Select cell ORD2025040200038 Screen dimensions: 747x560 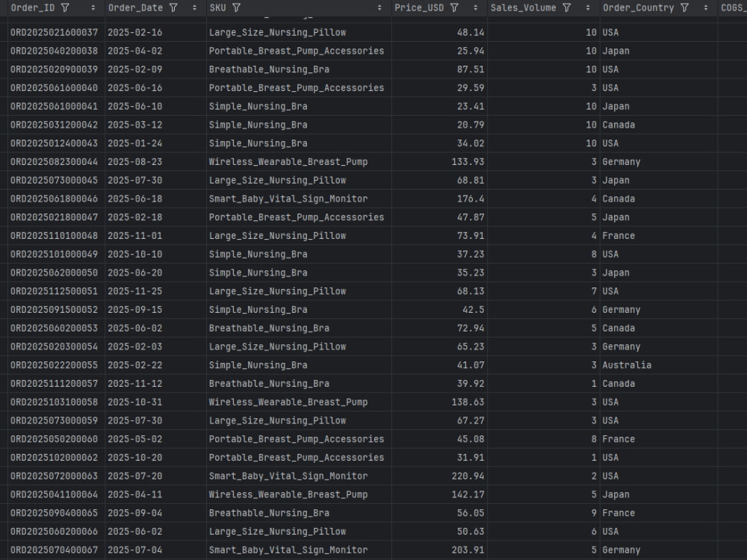click(x=55, y=51)
